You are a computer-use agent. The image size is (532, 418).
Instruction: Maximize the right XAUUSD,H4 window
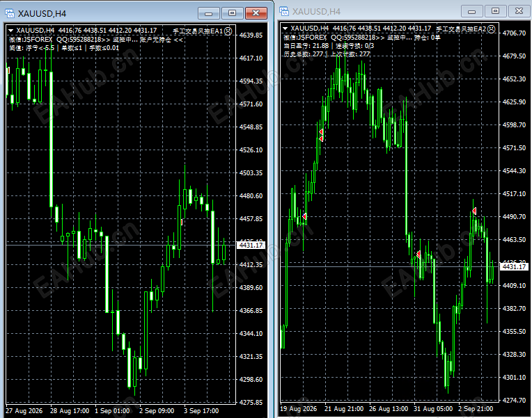[x=495, y=11]
